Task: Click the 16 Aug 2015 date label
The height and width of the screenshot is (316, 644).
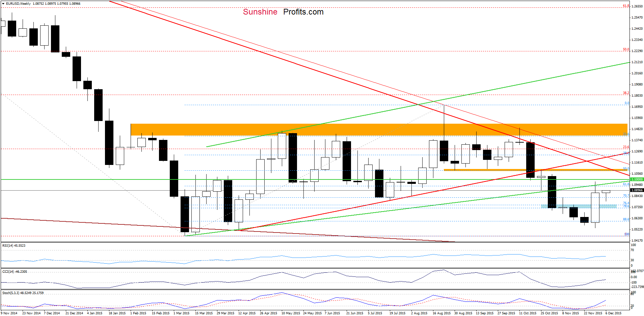Action: 441,313
